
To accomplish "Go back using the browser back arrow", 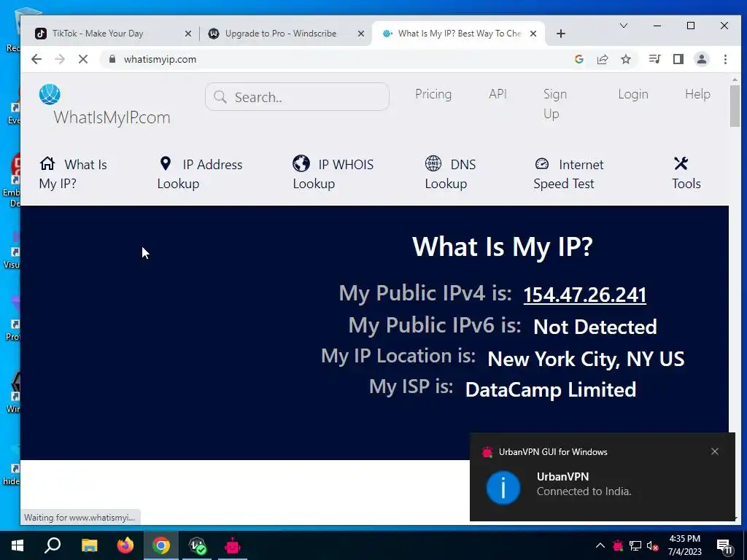I will point(36,59).
